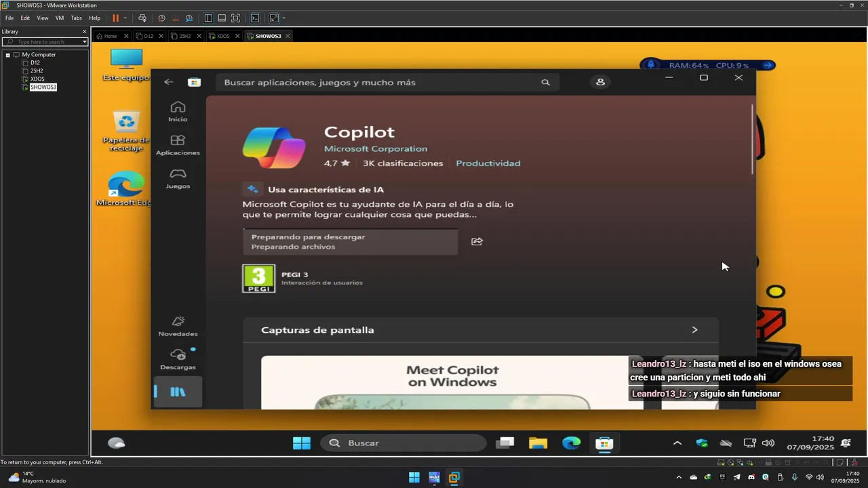
Task: Pause the virtual machine in VMware toolbar
Action: pos(115,18)
